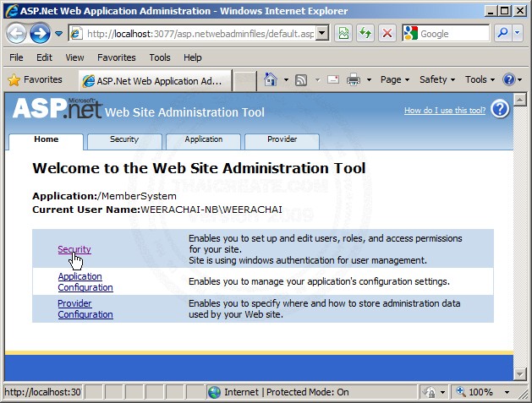Open recent pages dropdown beside Forward button
This screenshot has width=532, height=403.
pos(58,34)
